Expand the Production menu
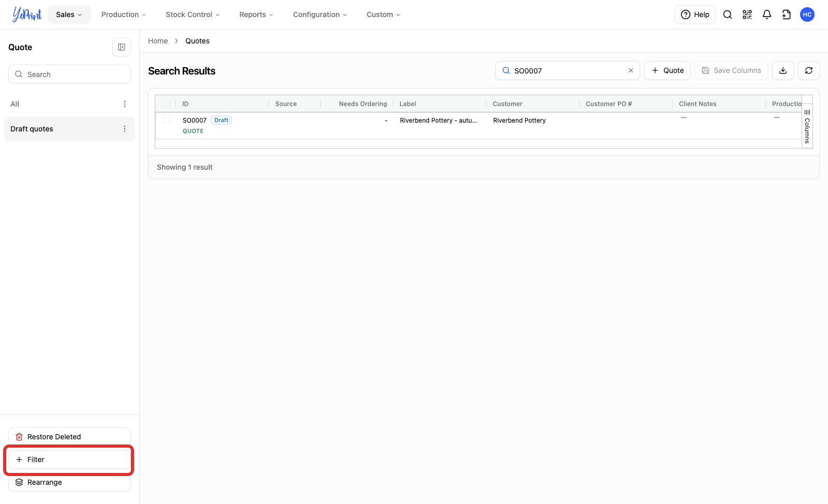This screenshot has height=504, width=828. 124,14
